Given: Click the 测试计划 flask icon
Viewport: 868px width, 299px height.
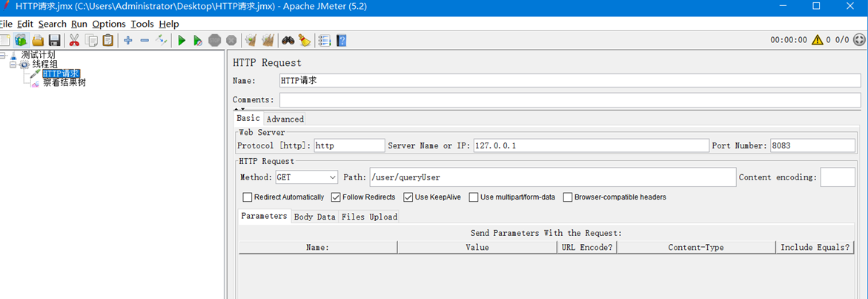Looking at the screenshot, I should [x=13, y=56].
